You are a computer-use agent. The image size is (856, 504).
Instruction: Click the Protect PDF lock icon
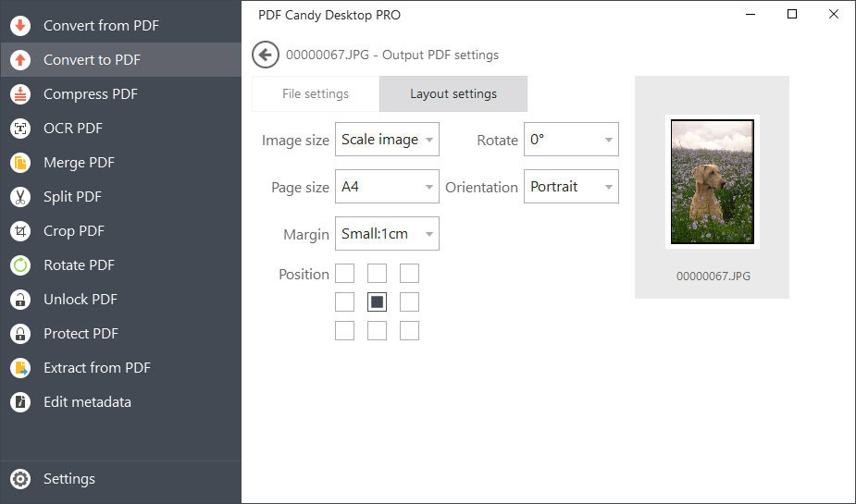coord(20,334)
